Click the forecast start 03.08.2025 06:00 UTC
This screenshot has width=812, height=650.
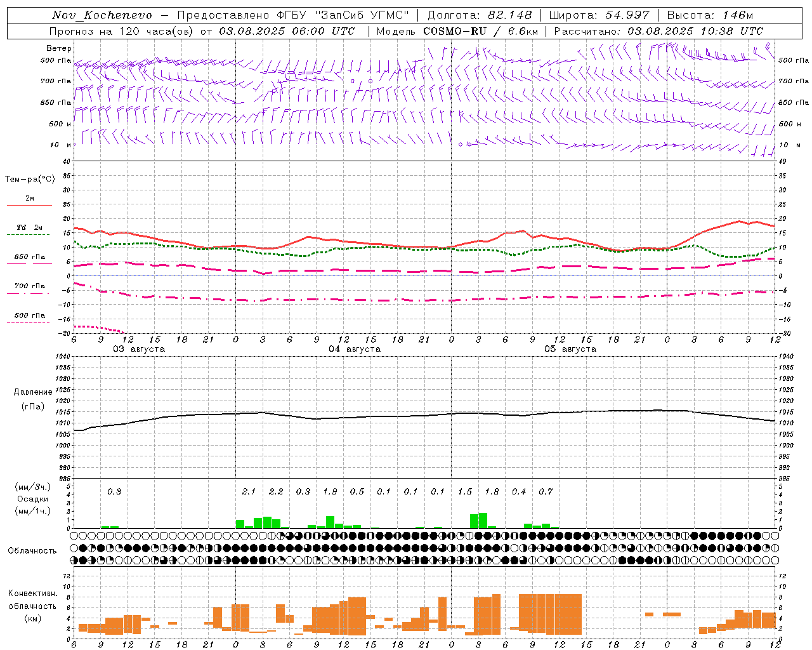coord(287,31)
